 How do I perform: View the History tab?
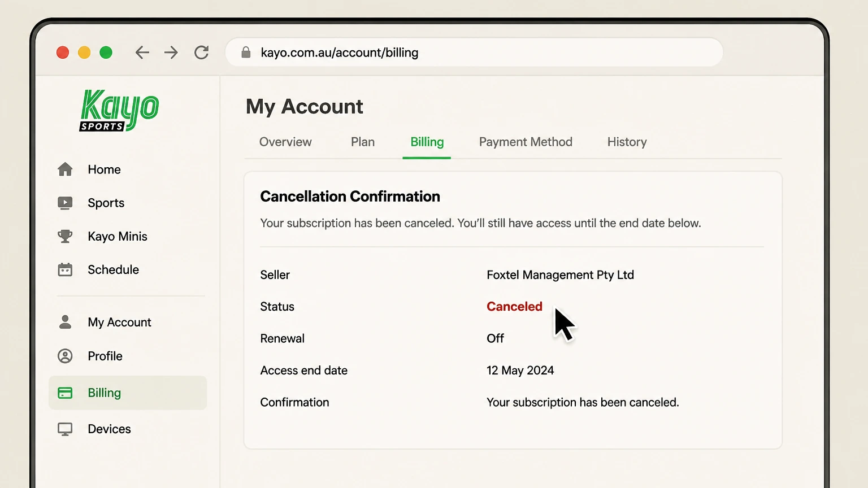click(627, 142)
